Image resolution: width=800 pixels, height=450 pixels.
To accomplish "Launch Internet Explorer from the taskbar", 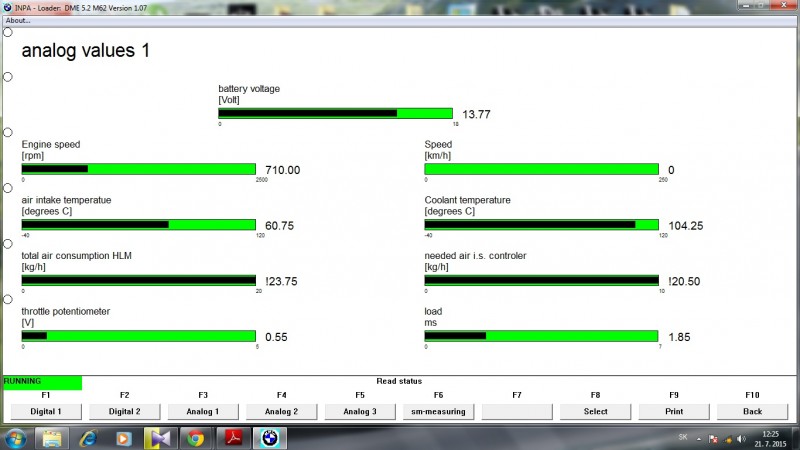I will click(88, 439).
